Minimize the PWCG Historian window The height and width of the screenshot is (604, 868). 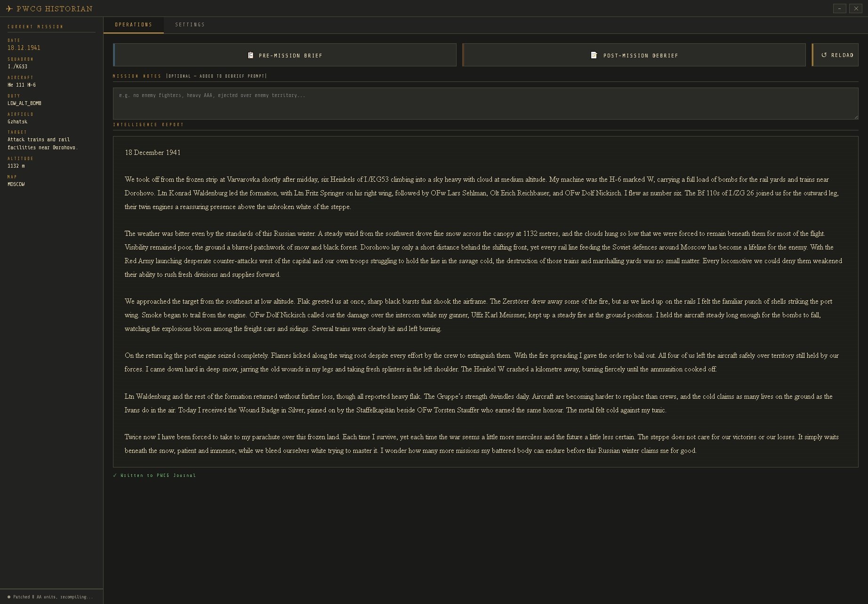pyautogui.click(x=839, y=8)
